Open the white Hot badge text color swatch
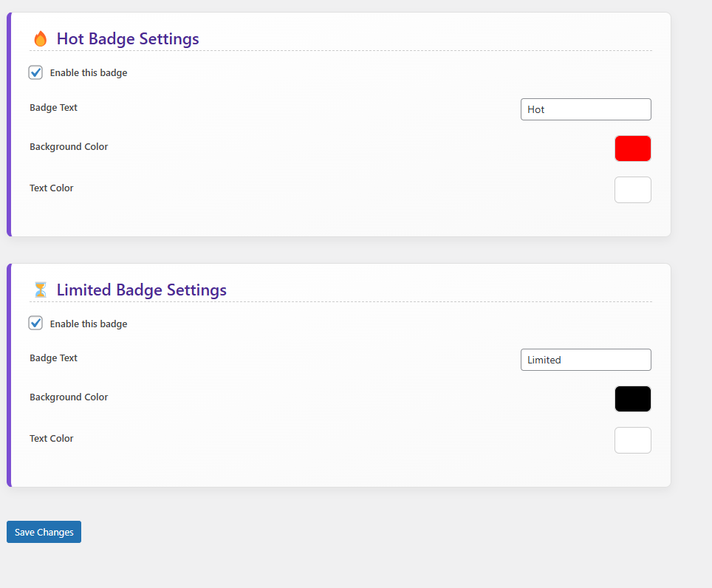The image size is (712, 588). pos(632,190)
